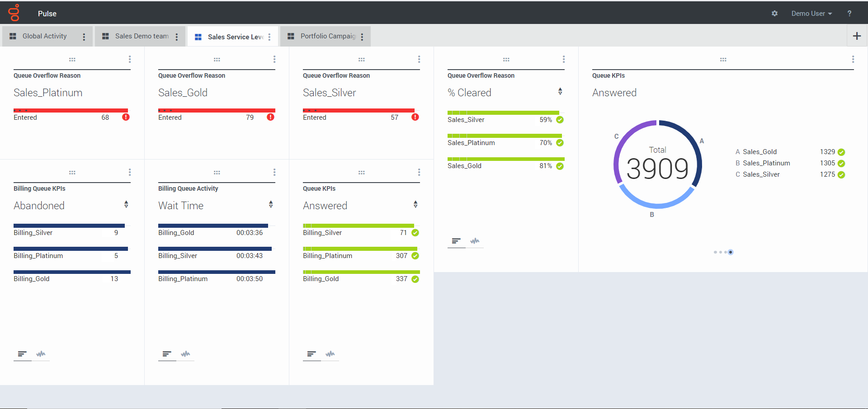The height and width of the screenshot is (409, 868).
Task: Click the first pagination dot in donut widget
Action: pos(715,252)
